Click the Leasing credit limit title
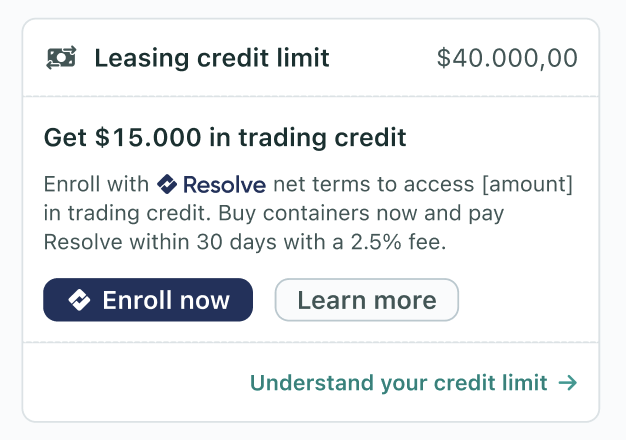 pos(212,58)
